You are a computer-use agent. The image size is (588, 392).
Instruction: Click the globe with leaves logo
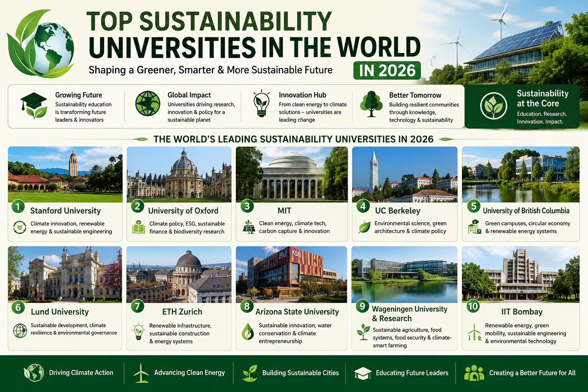[x=41, y=44]
